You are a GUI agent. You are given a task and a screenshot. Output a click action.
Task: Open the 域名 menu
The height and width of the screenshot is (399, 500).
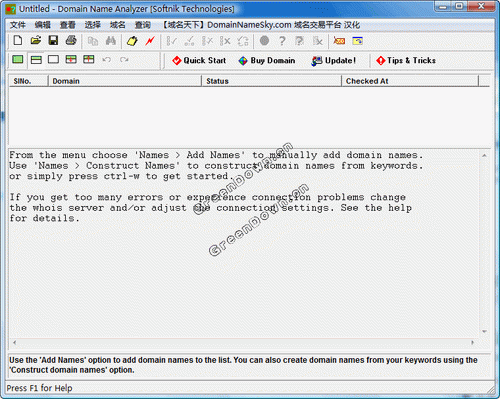click(117, 25)
